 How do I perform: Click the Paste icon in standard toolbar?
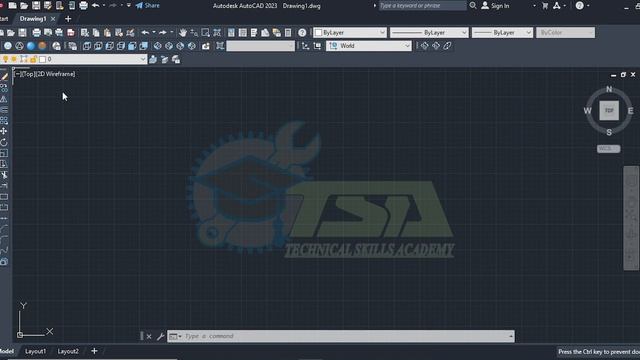pyautogui.click(x=107, y=33)
